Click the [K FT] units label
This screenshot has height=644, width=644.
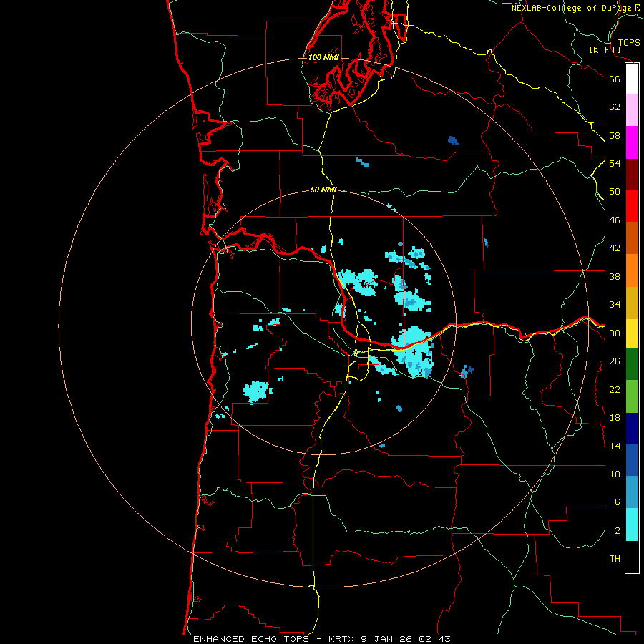(x=605, y=49)
